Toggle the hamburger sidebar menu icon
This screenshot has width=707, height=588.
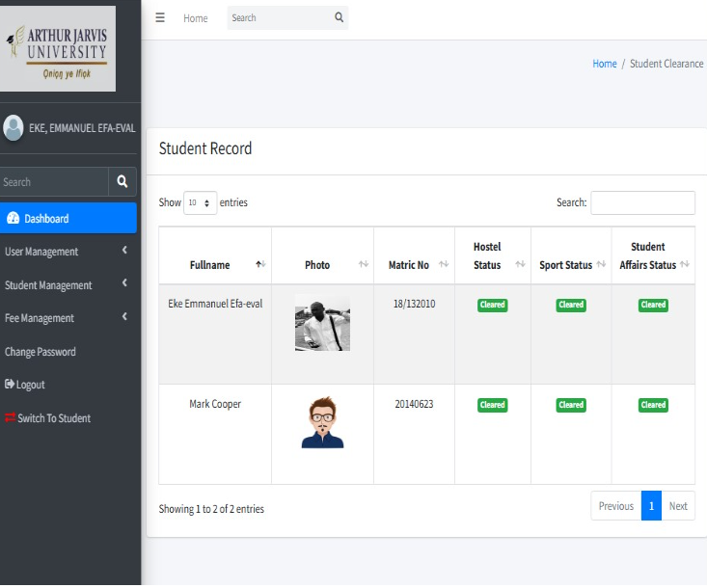[159, 17]
